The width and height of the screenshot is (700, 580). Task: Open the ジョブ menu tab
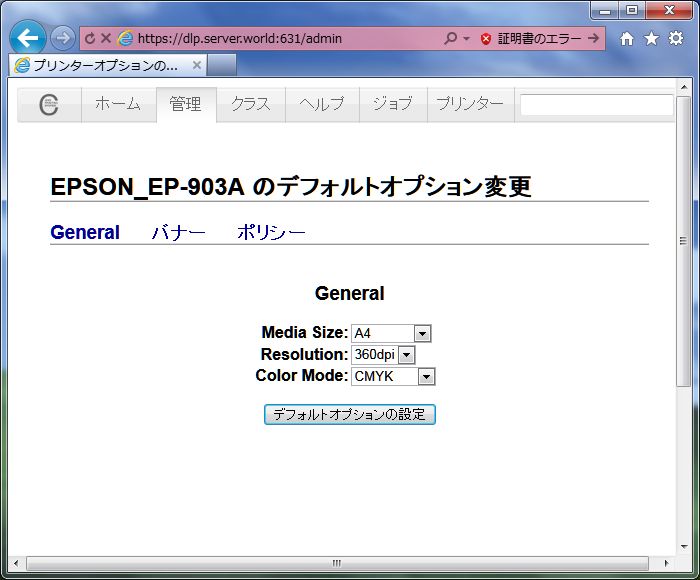[x=393, y=105]
